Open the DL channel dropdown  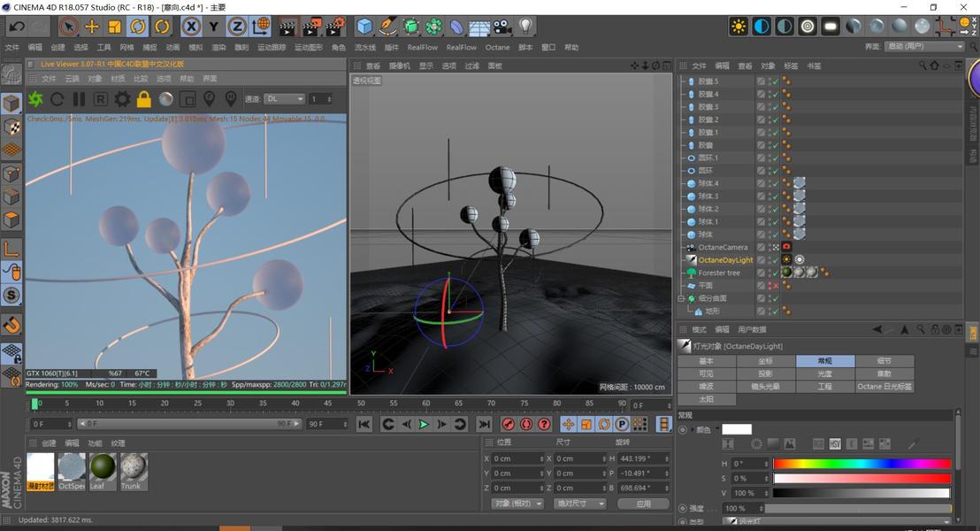pyautogui.click(x=285, y=99)
